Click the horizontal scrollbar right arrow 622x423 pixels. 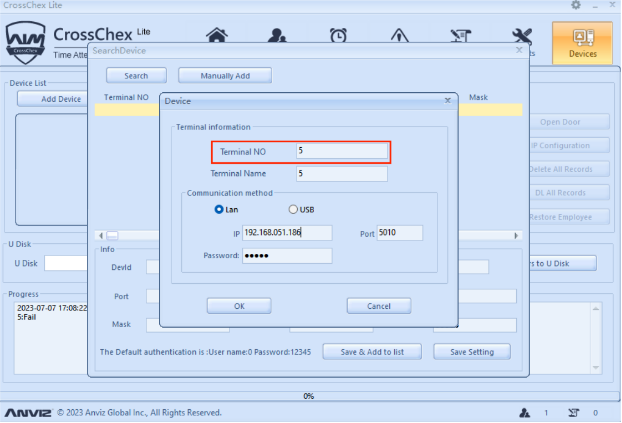pos(517,235)
